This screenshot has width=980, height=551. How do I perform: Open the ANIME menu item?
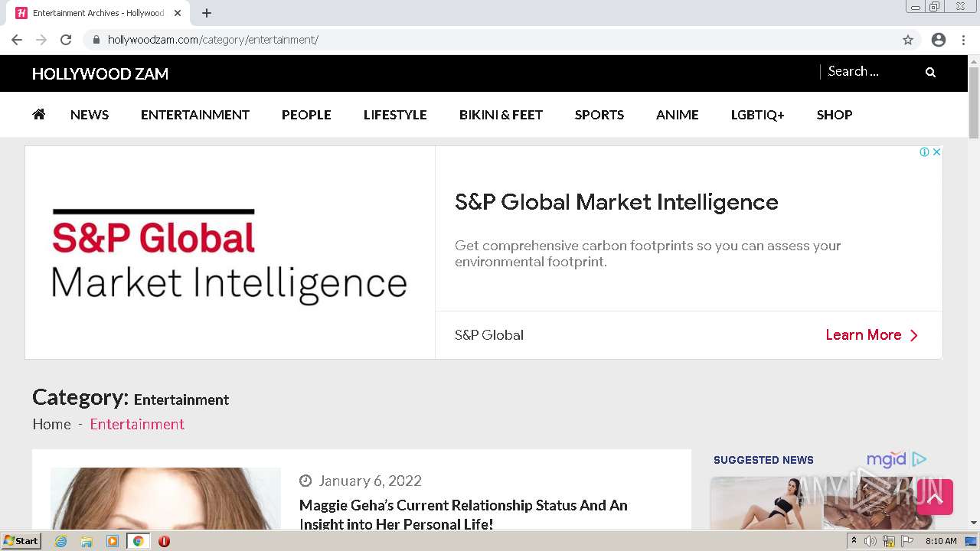[678, 115]
